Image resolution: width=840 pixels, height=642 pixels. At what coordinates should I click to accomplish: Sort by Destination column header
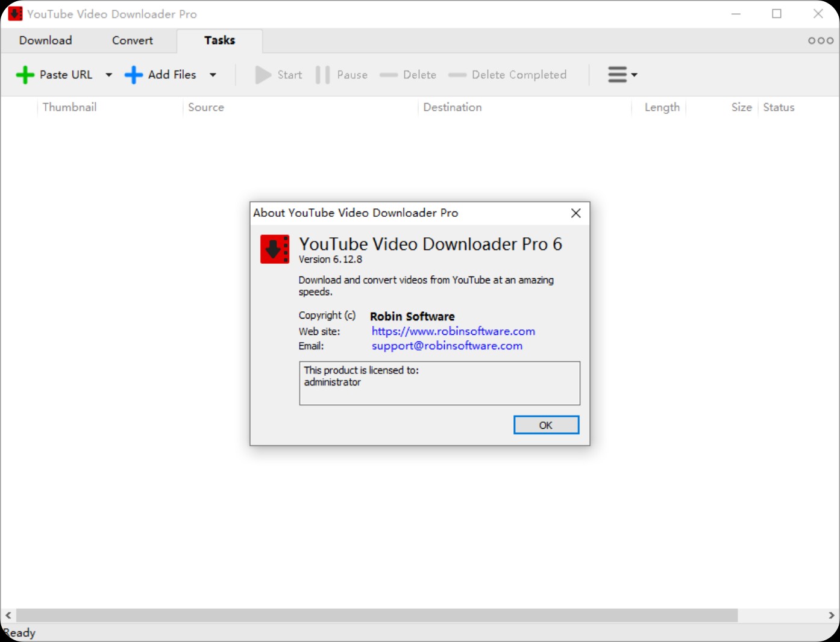point(453,107)
